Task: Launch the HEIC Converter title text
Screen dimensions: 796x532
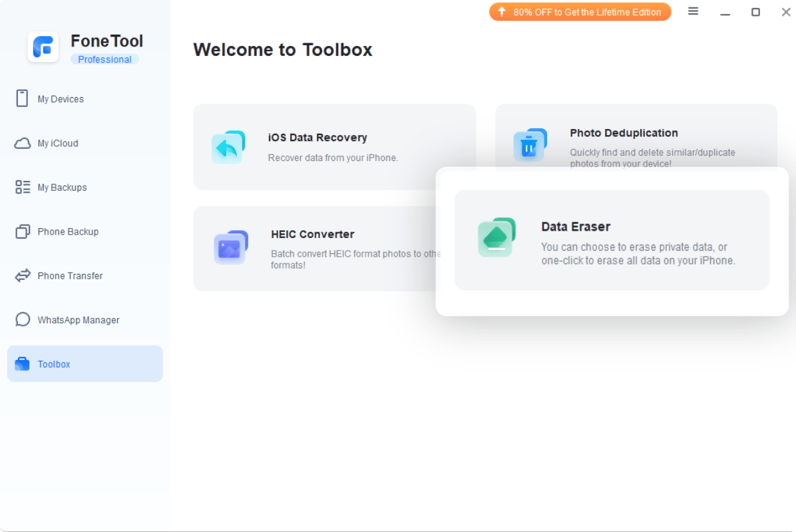Action: coord(313,234)
